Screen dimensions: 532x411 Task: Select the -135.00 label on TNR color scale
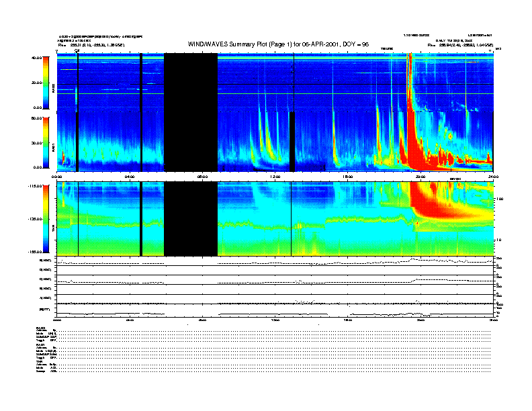[36, 219]
